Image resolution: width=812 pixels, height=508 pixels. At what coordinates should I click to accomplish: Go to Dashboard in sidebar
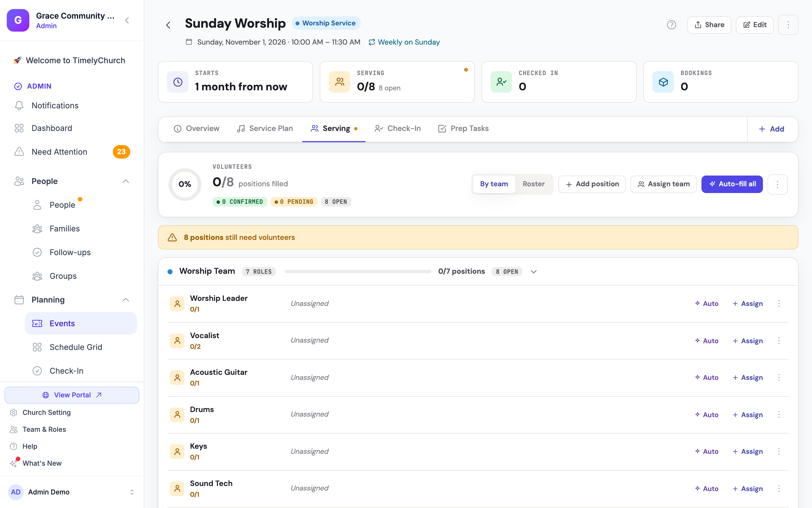pyautogui.click(x=72, y=128)
